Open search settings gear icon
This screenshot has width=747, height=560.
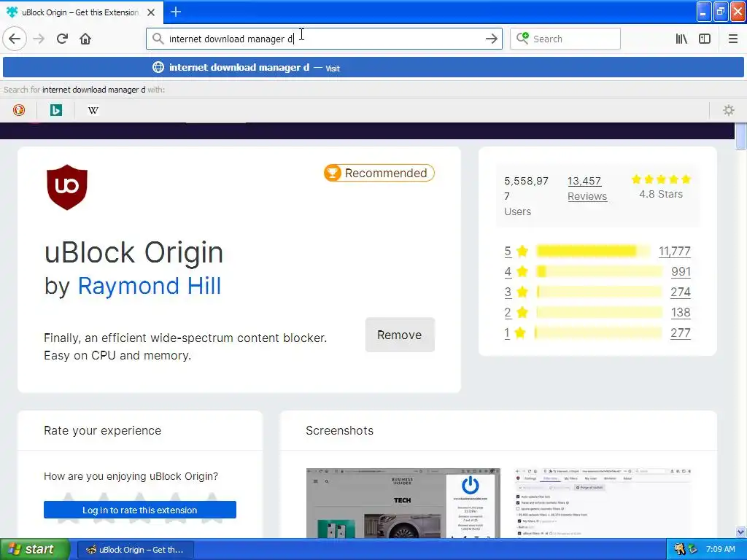pyautogui.click(x=729, y=110)
